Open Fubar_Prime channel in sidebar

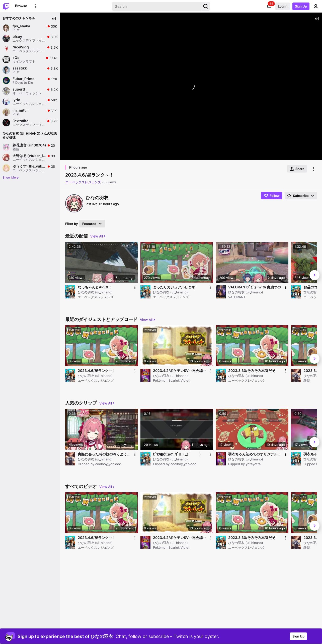(30, 80)
